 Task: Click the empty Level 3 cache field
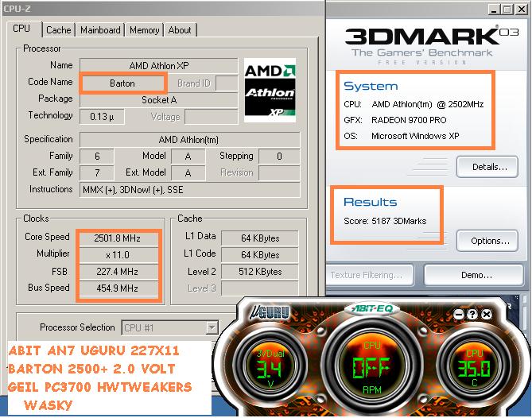pos(260,288)
